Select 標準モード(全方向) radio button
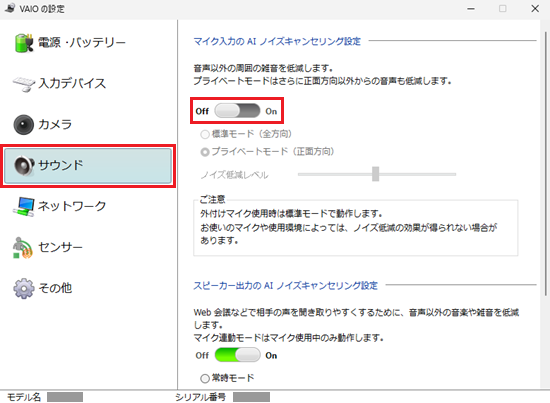 tap(205, 134)
